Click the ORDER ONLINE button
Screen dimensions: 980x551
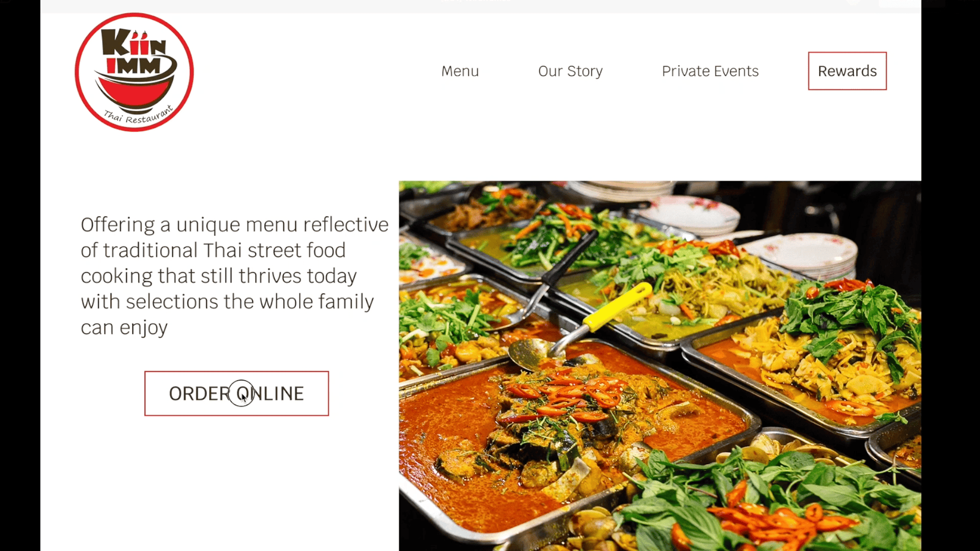pyautogui.click(x=236, y=393)
